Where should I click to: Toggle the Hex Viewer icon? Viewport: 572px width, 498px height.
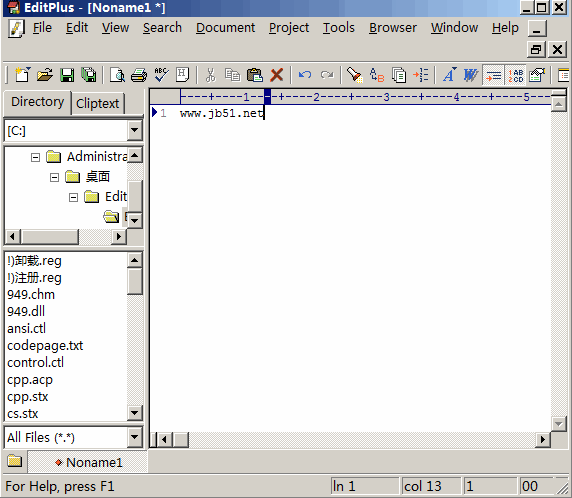182,75
